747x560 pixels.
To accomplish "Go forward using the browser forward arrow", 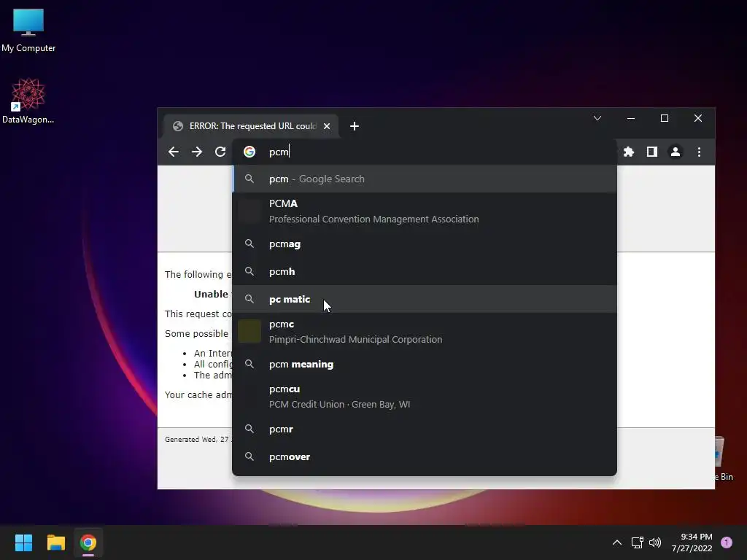I will 197,152.
